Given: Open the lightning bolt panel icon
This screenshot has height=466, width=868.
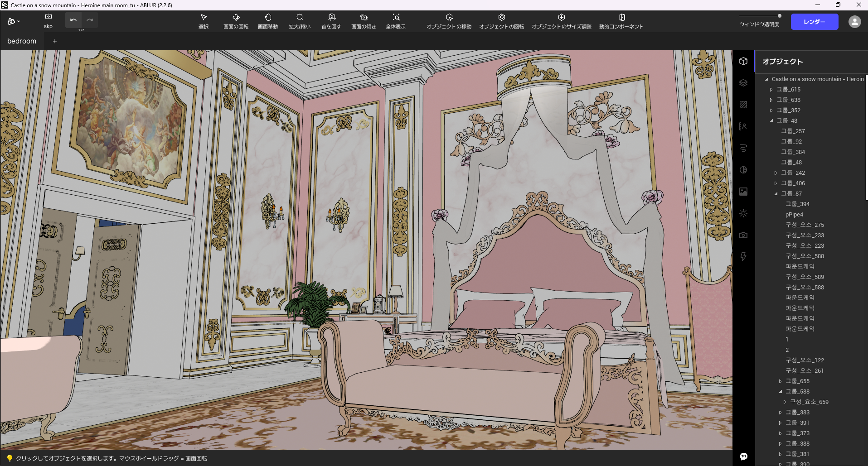Looking at the screenshot, I should pos(743,257).
